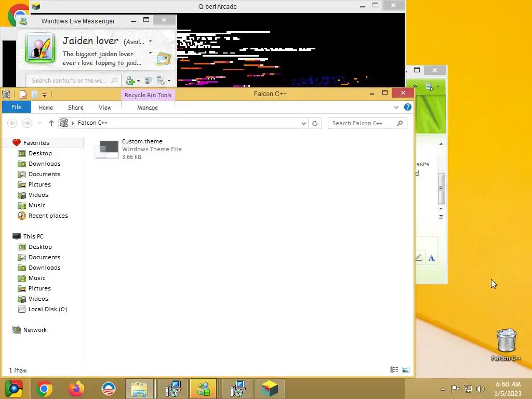
Task: Open Local Disk (C:) in navigation pane
Action: point(47,310)
